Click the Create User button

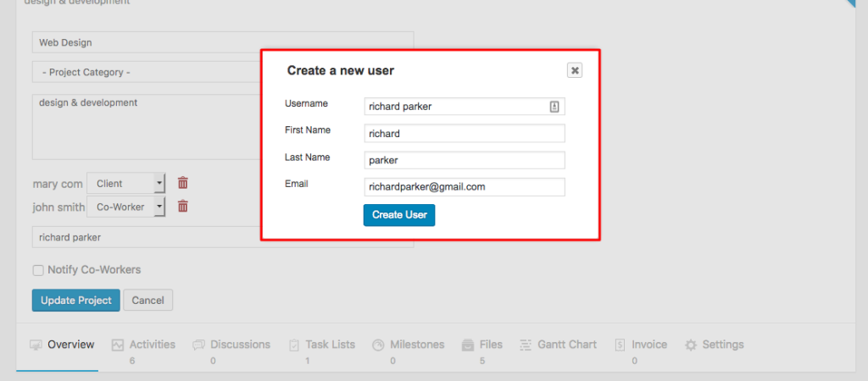tap(399, 215)
